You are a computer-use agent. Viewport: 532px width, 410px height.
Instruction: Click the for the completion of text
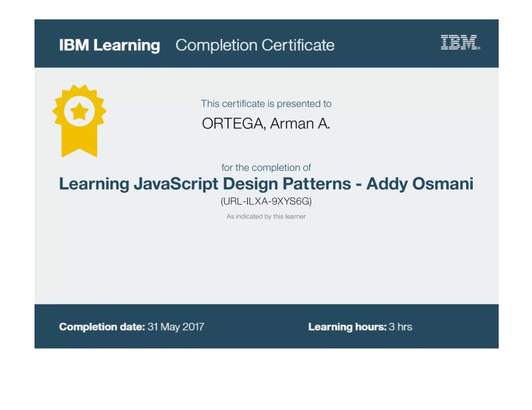click(266, 167)
